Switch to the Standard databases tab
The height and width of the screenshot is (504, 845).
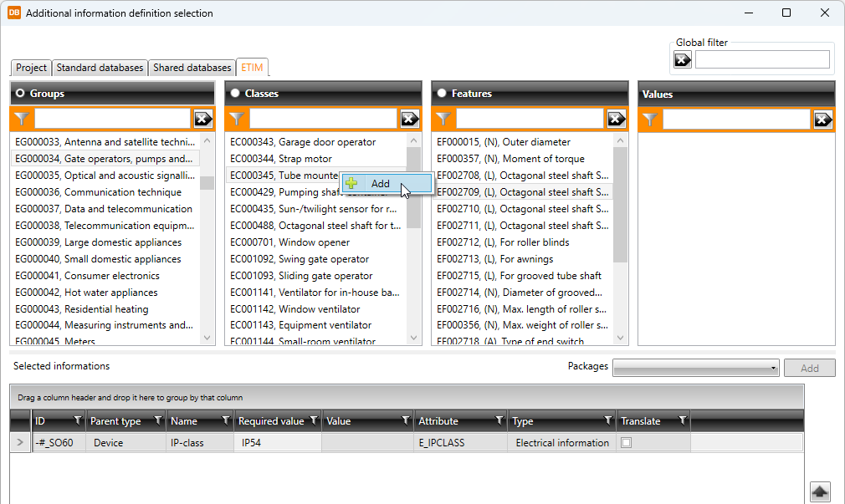pyautogui.click(x=100, y=68)
